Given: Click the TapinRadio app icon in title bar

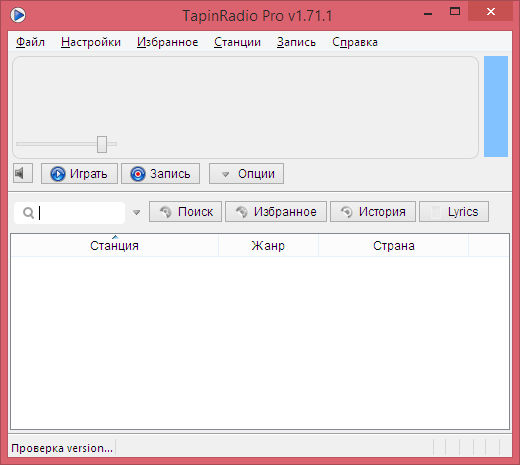Looking at the screenshot, I should coord(18,15).
